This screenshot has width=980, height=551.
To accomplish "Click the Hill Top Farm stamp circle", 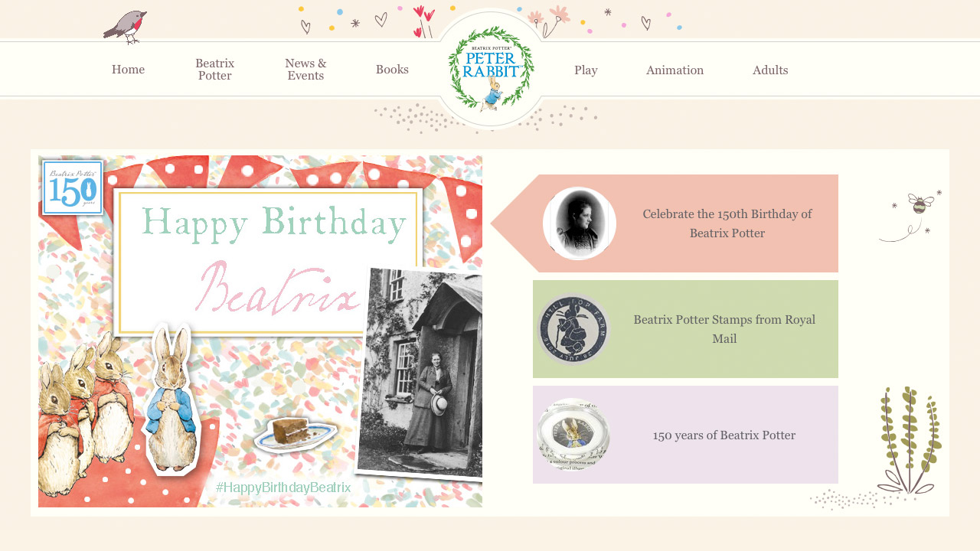I will (573, 329).
